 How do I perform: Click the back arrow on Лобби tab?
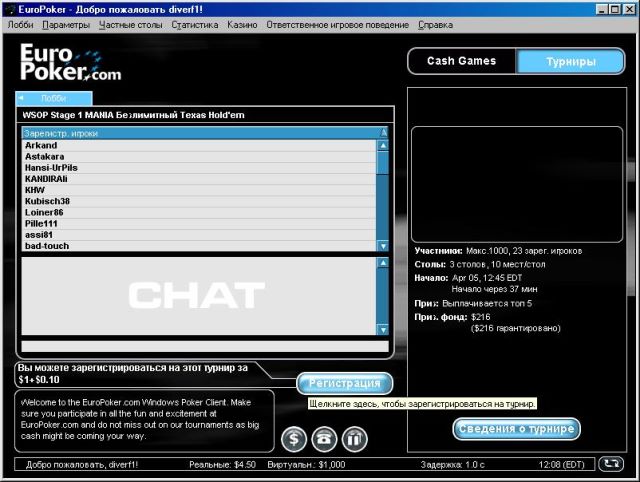[21, 98]
